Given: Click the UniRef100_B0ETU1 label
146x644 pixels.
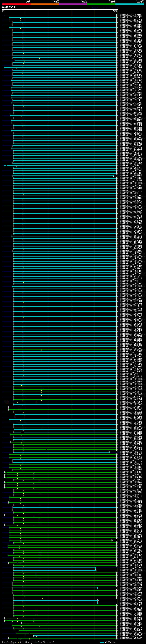Looking at the screenshot, I should [131, 610].
